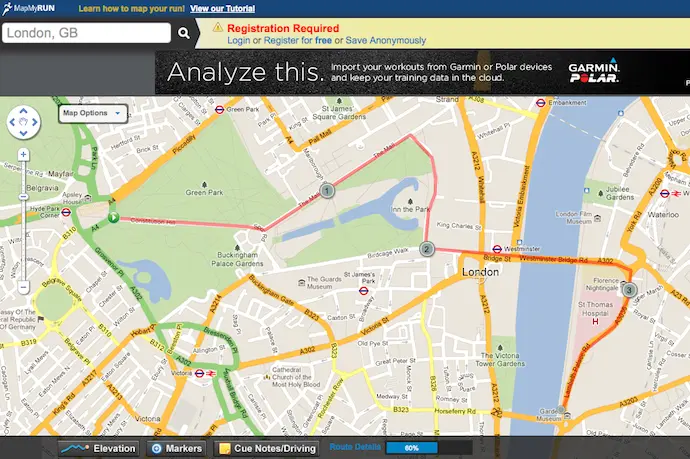Zoom out with the minus button

23,288
